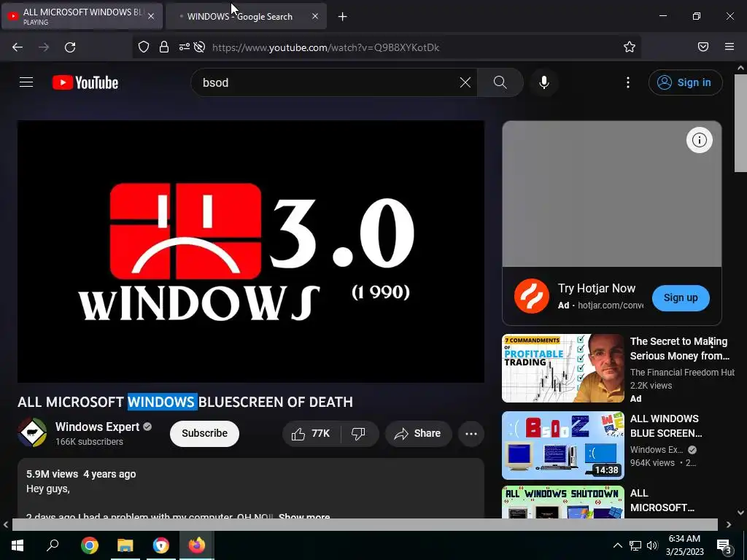747x560 pixels.
Task: Open the network icon in system tray
Action: [635, 545]
